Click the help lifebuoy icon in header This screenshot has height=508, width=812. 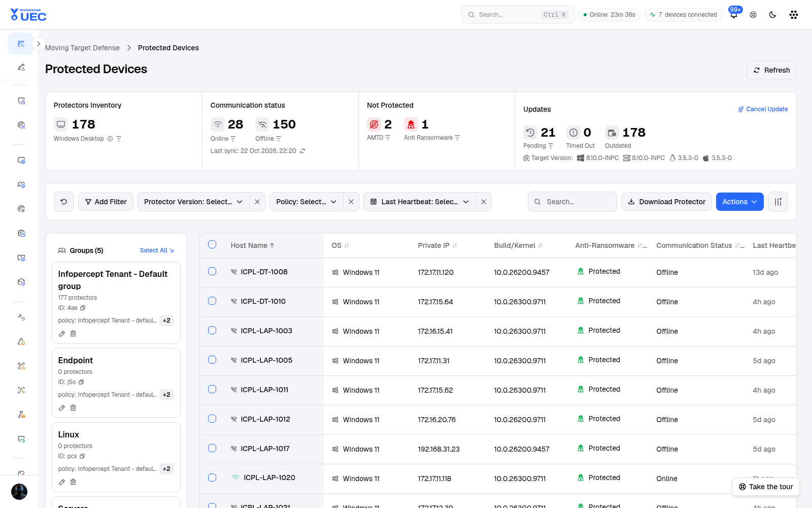[753, 15]
